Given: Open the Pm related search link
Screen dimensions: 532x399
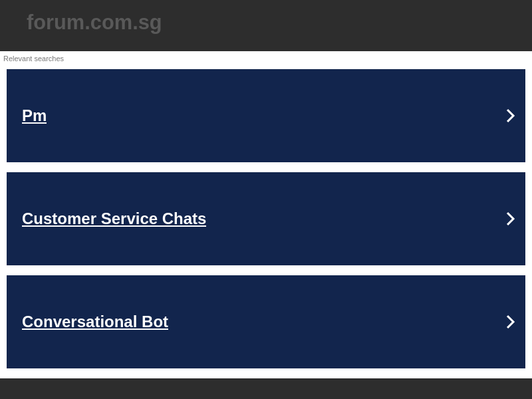Looking at the screenshot, I should (34, 115).
